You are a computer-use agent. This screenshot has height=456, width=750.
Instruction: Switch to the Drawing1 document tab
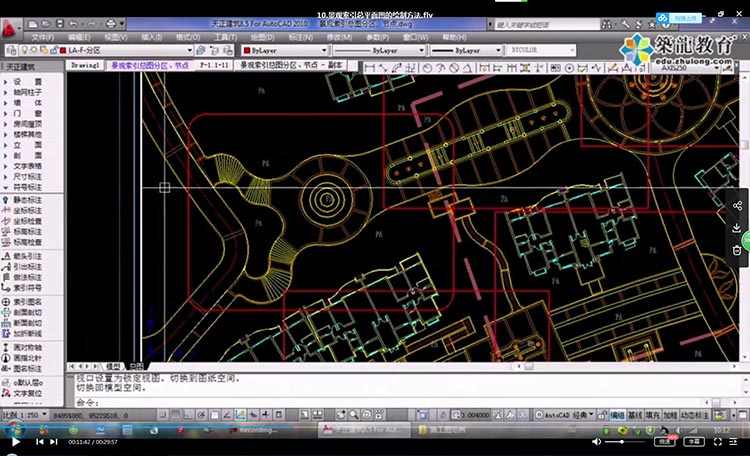pos(86,64)
